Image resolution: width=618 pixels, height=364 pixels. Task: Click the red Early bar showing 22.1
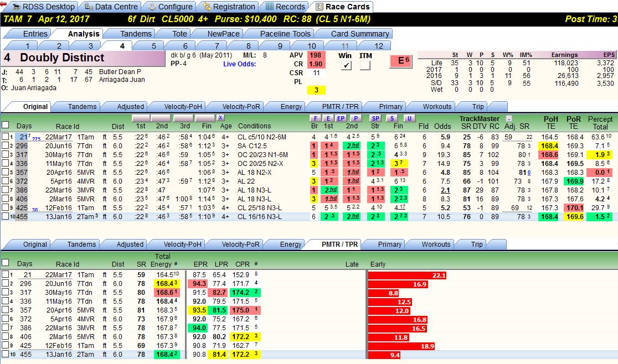click(407, 275)
